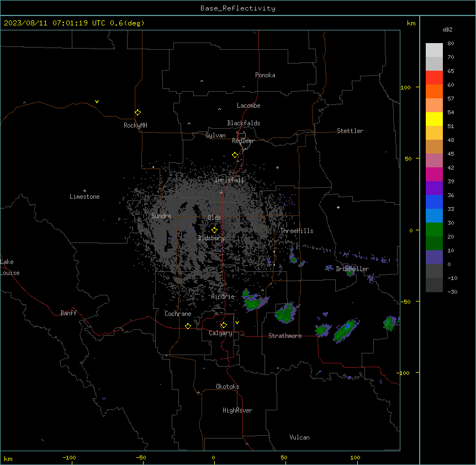Pick the magenta swatch between 42 and 39 dBZ

coord(434,174)
